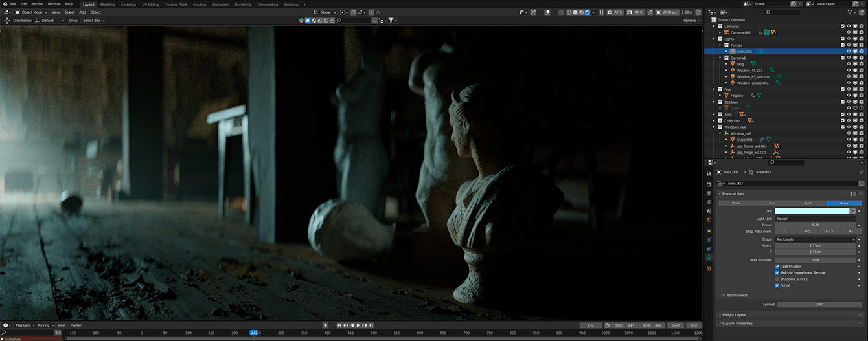
Task: Hide Area.003 using its eye icon
Action: click(849, 51)
